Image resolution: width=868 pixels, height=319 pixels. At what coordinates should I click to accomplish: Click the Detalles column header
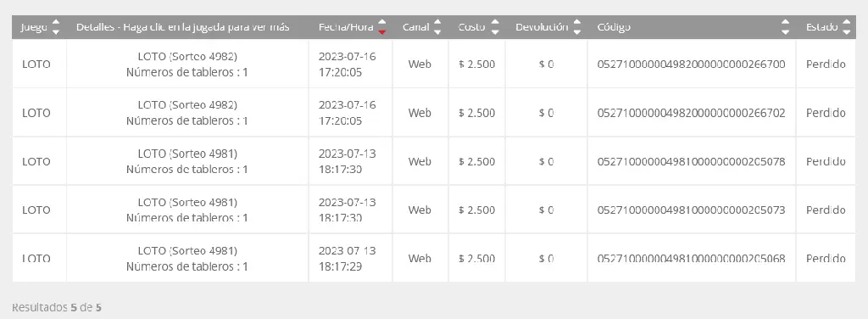pyautogui.click(x=183, y=27)
